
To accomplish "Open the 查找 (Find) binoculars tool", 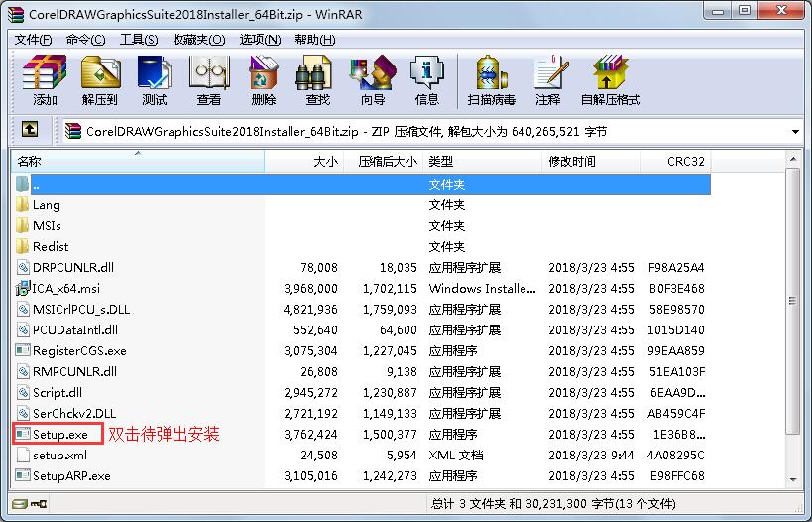I will pos(317,80).
